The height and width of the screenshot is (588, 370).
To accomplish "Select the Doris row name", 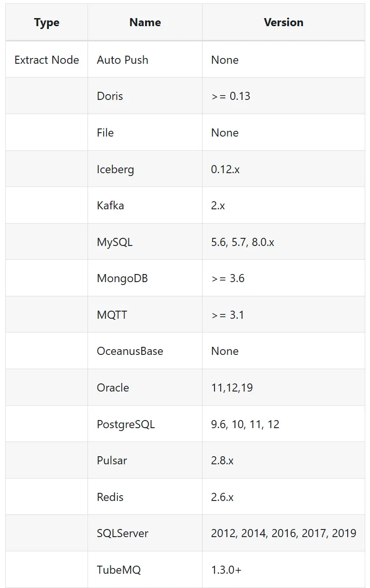I will 110,96.
